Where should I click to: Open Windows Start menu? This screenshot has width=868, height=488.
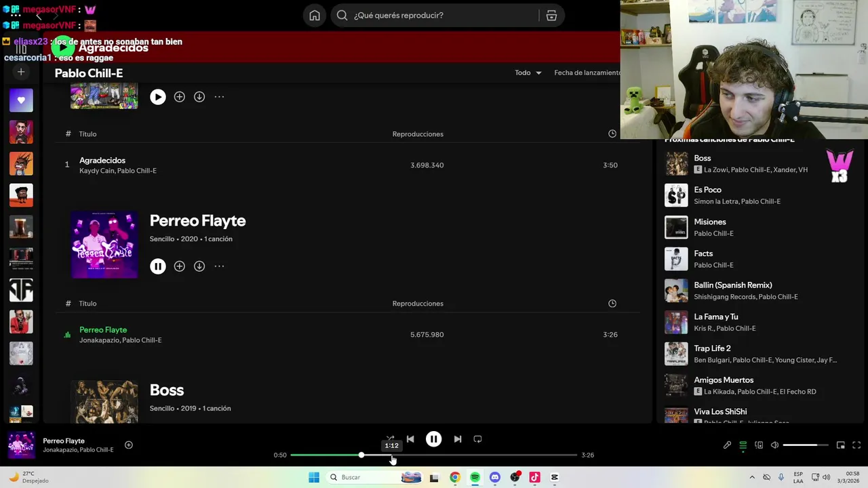313,477
